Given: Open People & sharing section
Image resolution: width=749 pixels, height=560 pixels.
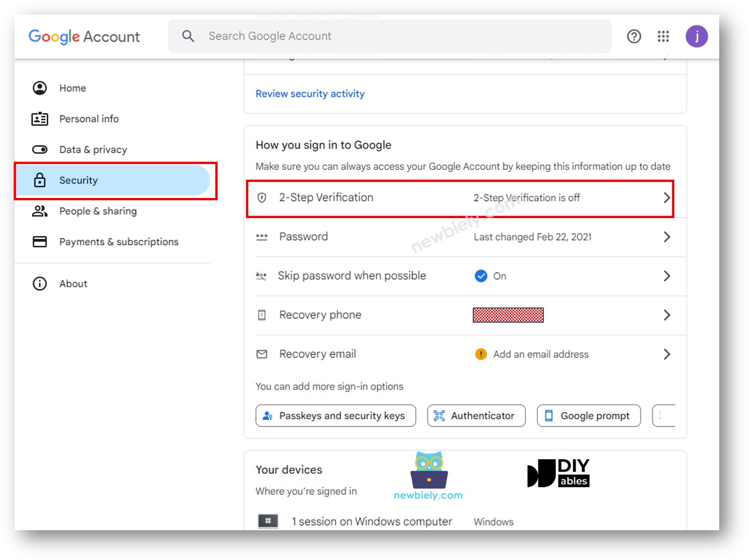Looking at the screenshot, I should coord(98,211).
